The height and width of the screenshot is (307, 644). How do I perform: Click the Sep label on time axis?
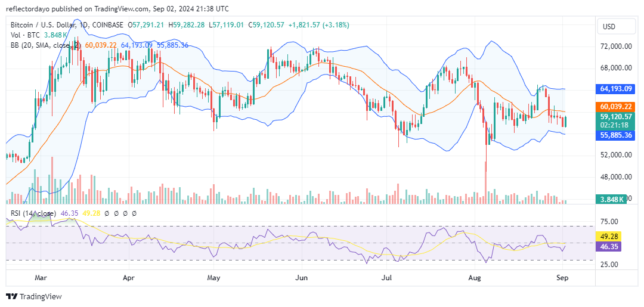(x=562, y=278)
